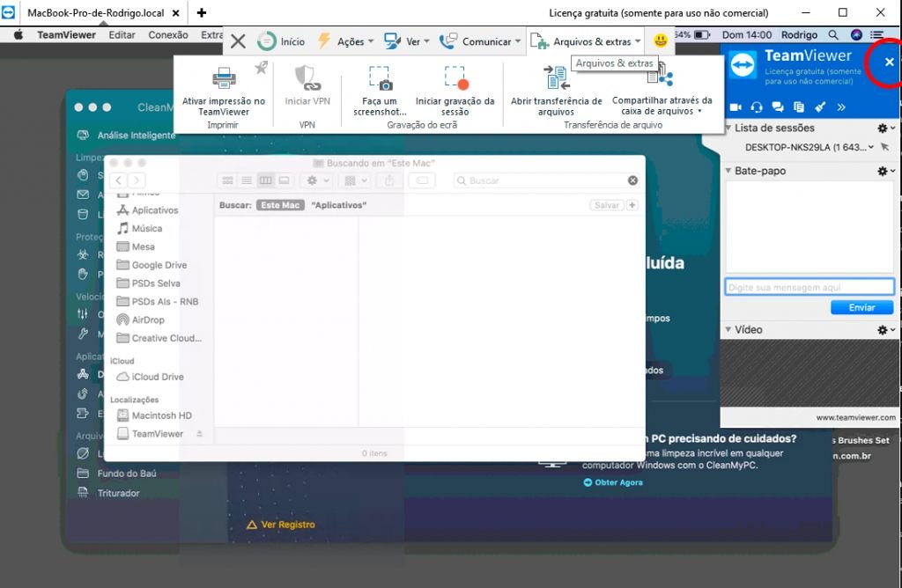Open www.teamviewer.com link
Image resolution: width=902 pixels, height=588 pixels.
(x=855, y=417)
